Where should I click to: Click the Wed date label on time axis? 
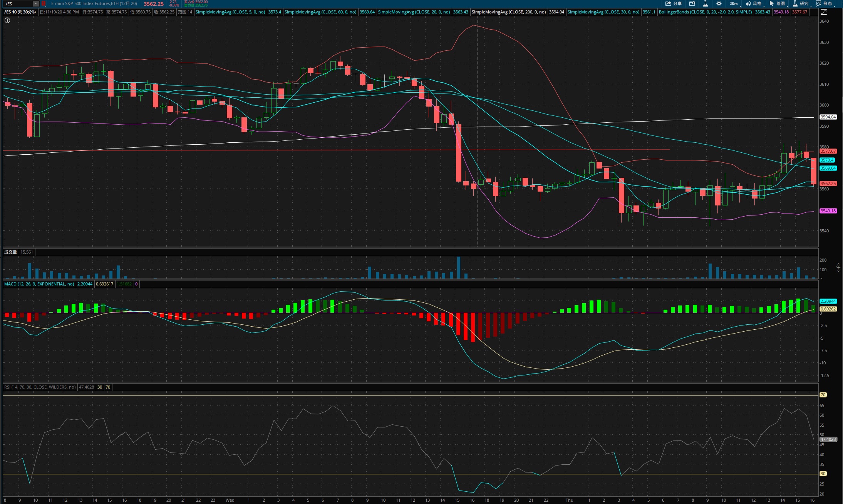230,500
